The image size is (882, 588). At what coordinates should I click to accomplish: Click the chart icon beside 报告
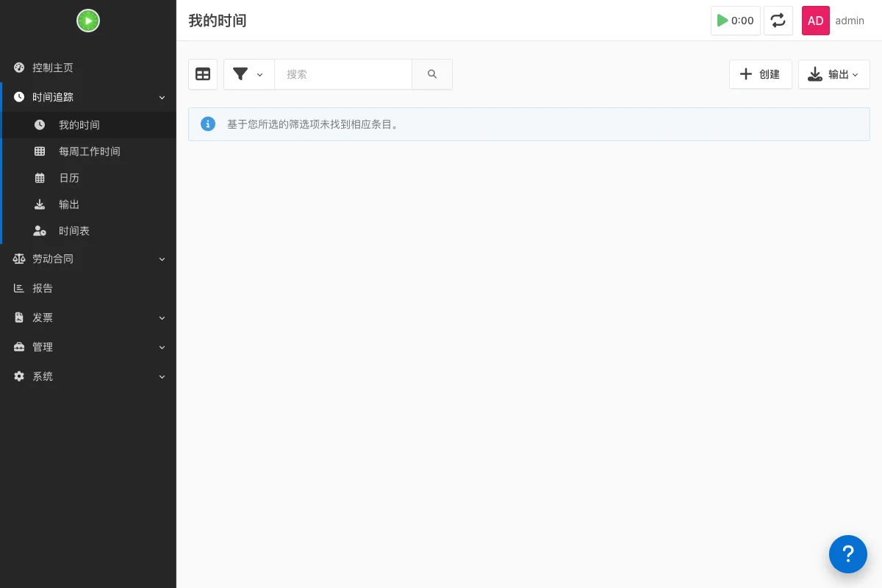pyautogui.click(x=19, y=288)
